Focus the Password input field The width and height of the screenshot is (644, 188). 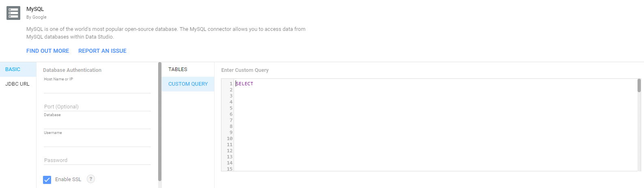[x=97, y=160]
